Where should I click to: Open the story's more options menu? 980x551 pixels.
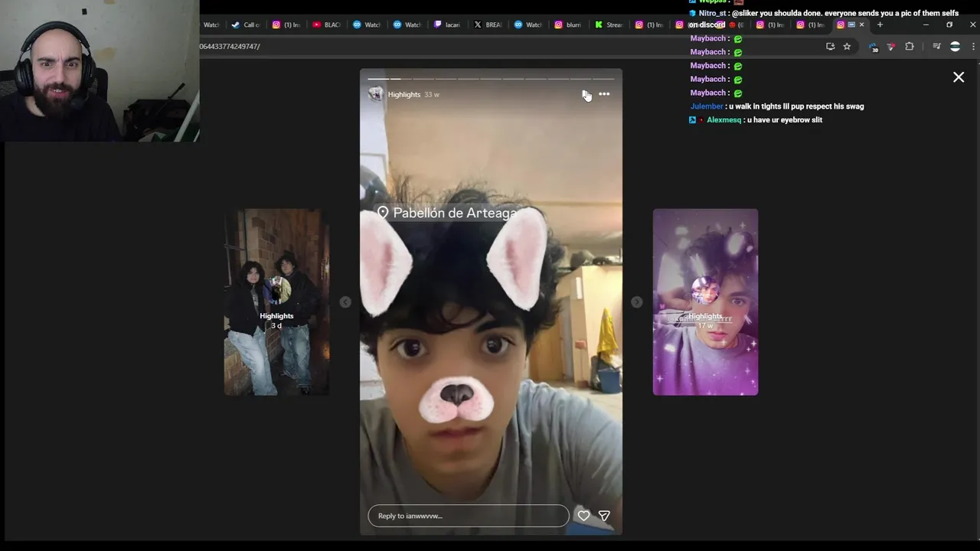pyautogui.click(x=604, y=94)
